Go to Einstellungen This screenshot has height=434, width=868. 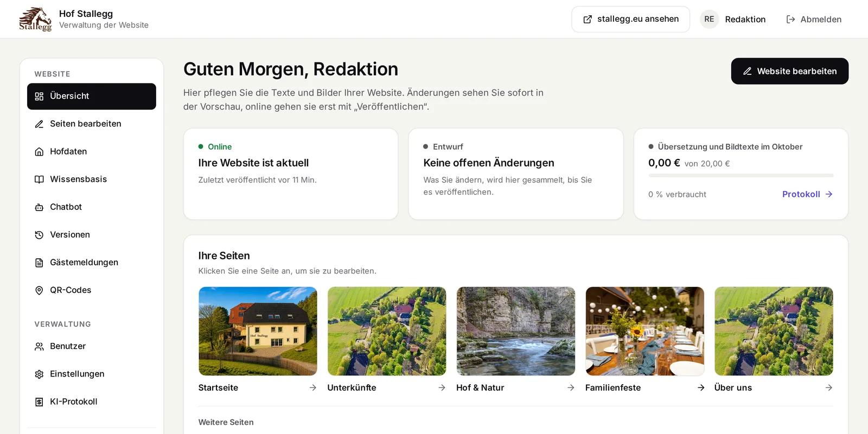click(92, 374)
